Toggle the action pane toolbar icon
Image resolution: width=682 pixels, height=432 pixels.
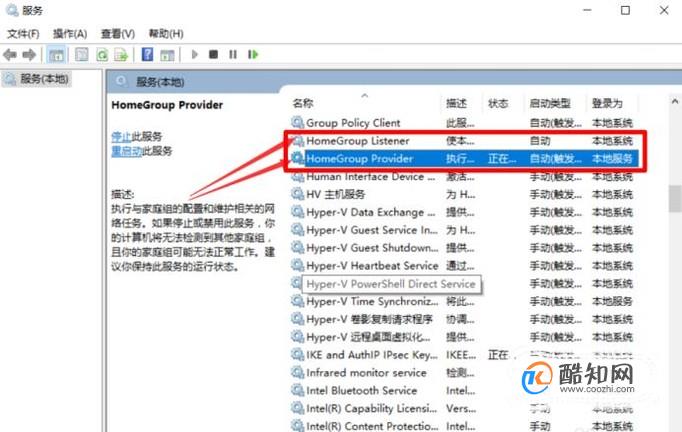[x=167, y=55]
